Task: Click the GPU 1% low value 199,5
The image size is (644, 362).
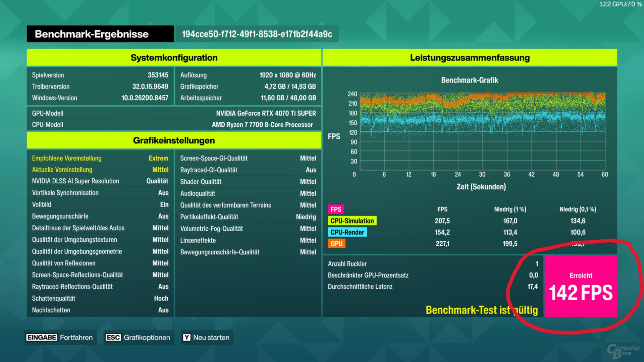Action: (x=510, y=244)
